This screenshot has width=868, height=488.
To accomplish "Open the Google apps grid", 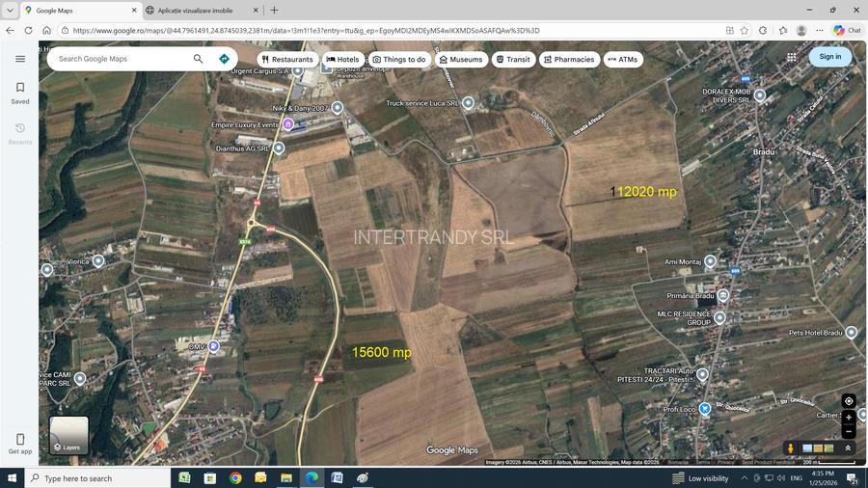I will (792, 57).
